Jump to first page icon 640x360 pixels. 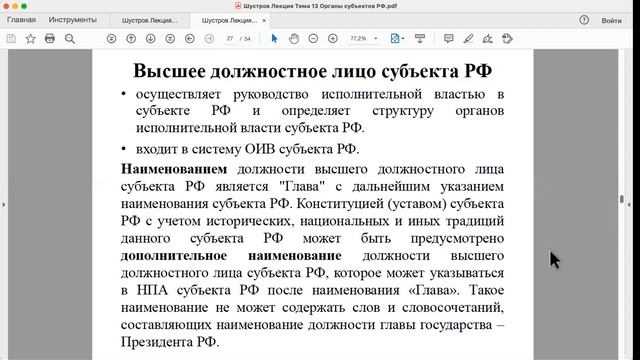tap(111, 39)
